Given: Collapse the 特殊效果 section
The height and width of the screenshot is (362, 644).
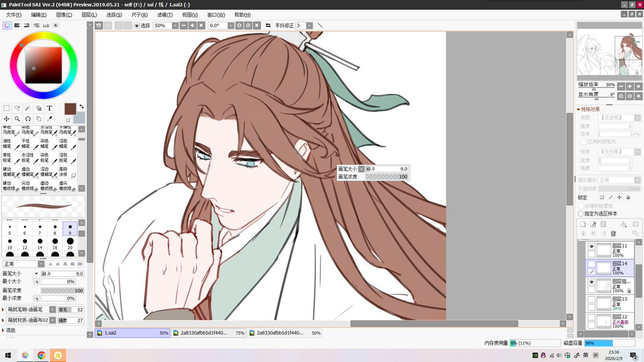Looking at the screenshot, I should 579,109.
